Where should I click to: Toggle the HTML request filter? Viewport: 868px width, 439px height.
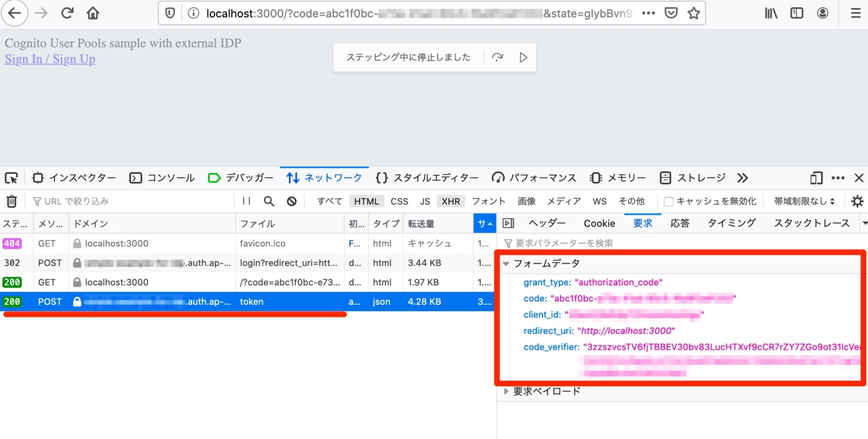(366, 201)
